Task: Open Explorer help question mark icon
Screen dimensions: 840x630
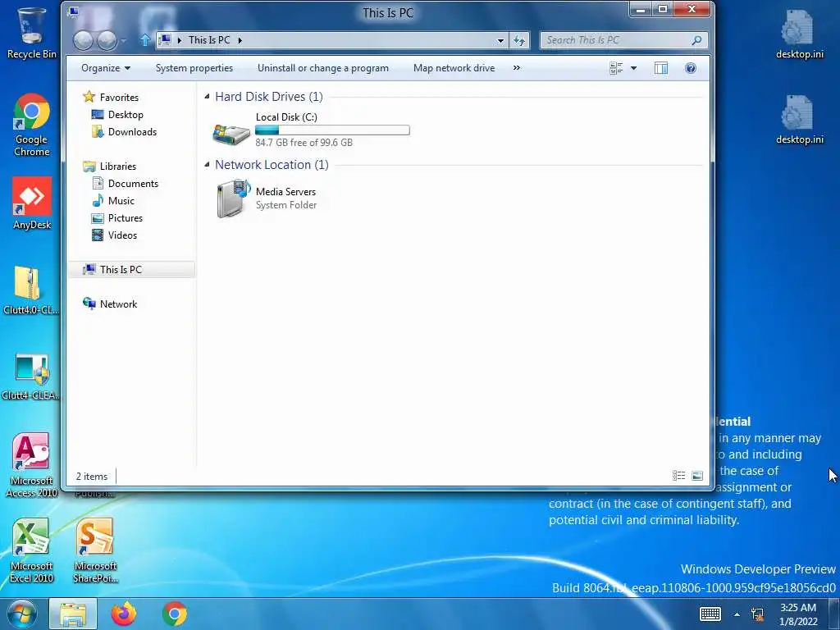Action: coord(691,68)
